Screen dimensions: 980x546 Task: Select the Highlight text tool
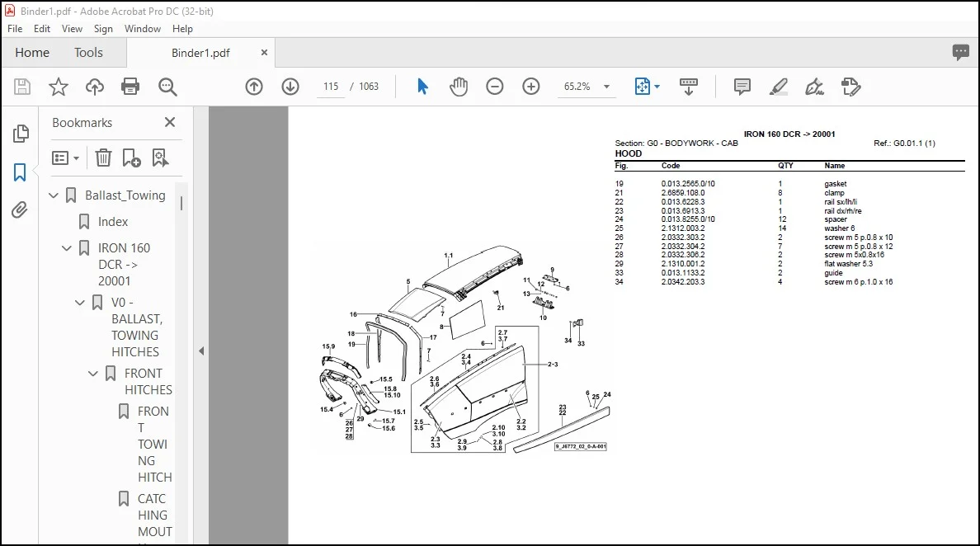tap(778, 87)
